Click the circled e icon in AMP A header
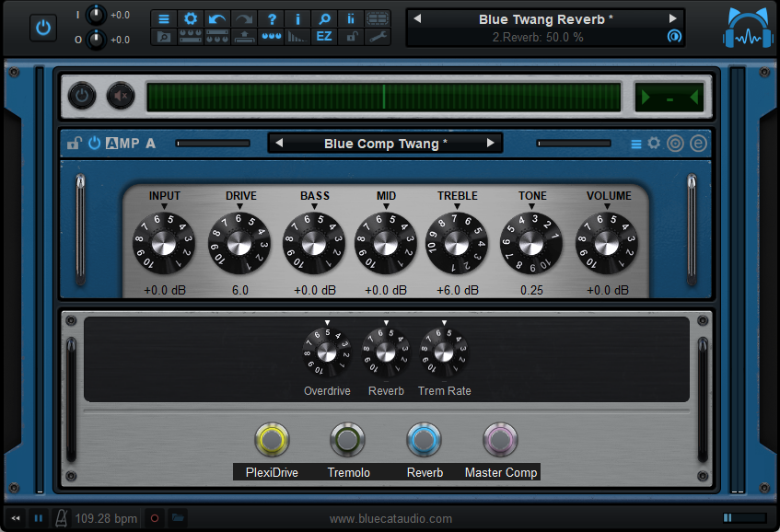Image resolution: width=780 pixels, height=532 pixels. (x=698, y=144)
